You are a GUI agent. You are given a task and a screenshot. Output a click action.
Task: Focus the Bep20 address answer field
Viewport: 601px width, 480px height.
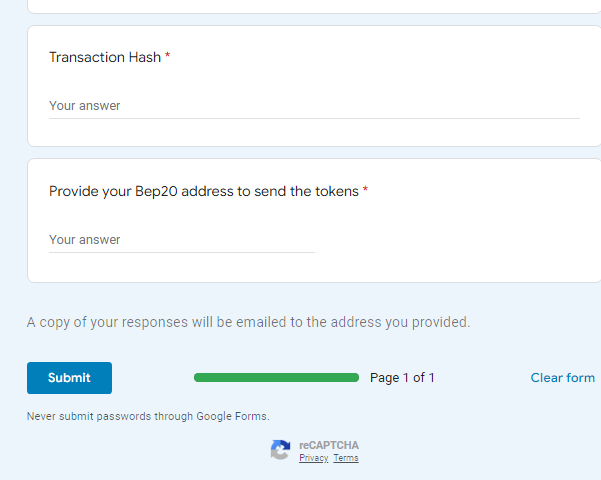[182, 240]
